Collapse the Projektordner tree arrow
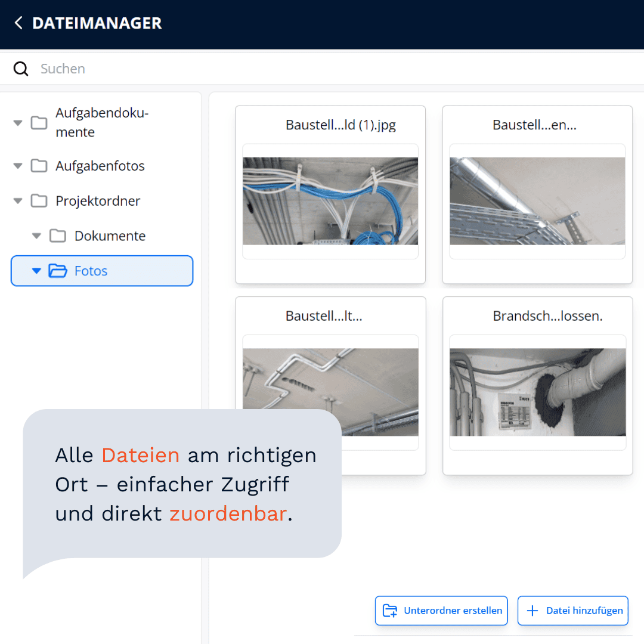The height and width of the screenshot is (644, 644). click(x=18, y=201)
